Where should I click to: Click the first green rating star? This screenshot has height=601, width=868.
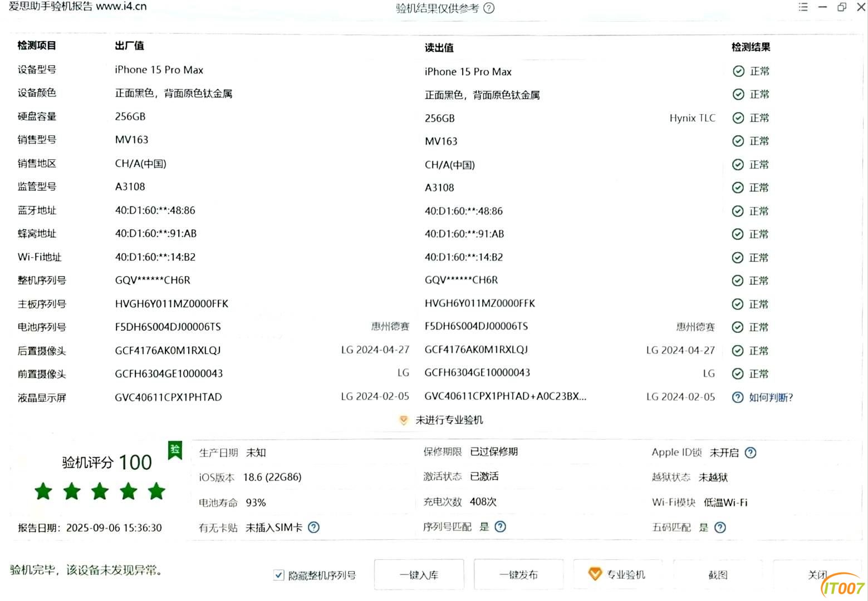[43, 491]
